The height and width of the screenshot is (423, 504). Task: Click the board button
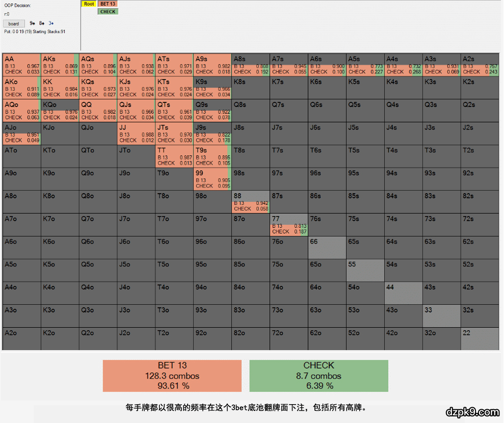point(14,23)
